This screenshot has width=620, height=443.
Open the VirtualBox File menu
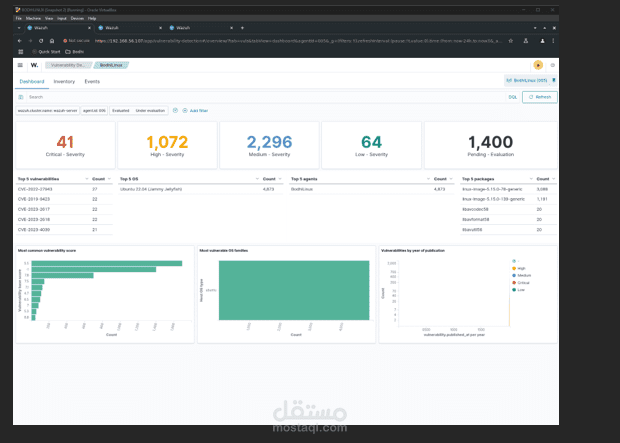[19, 18]
